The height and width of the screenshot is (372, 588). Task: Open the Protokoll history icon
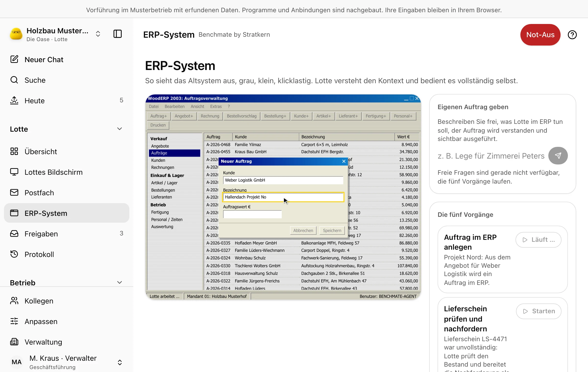pyautogui.click(x=14, y=254)
